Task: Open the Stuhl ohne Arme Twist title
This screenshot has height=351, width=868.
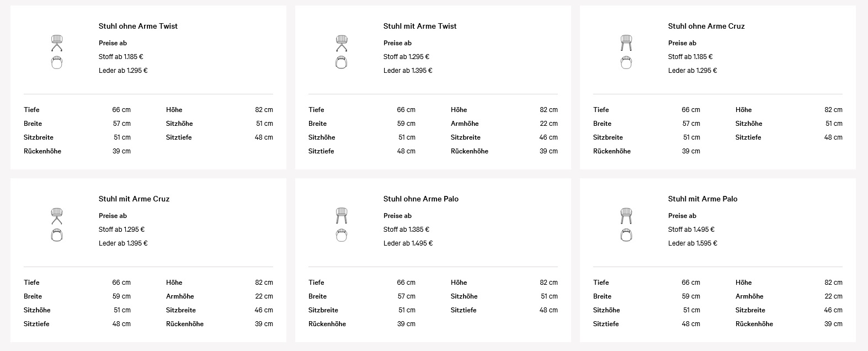Action: (138, 26)
